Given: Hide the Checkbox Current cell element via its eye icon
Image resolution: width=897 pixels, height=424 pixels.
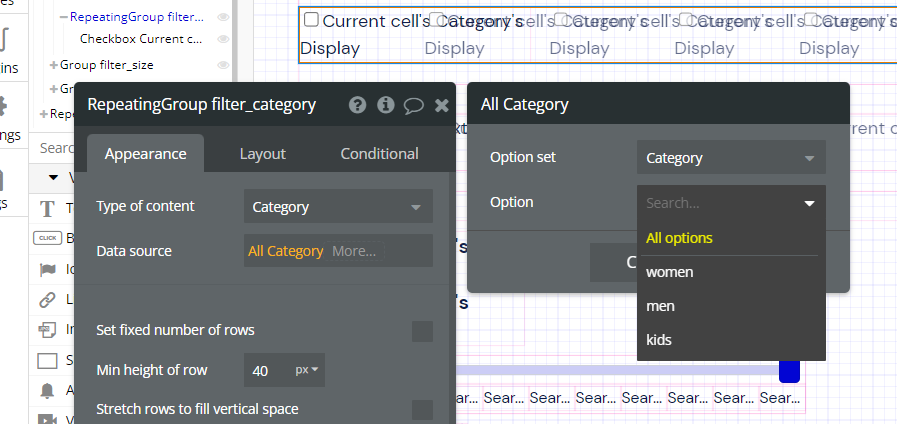Looking at the screenshot, I should coord(223,40).
